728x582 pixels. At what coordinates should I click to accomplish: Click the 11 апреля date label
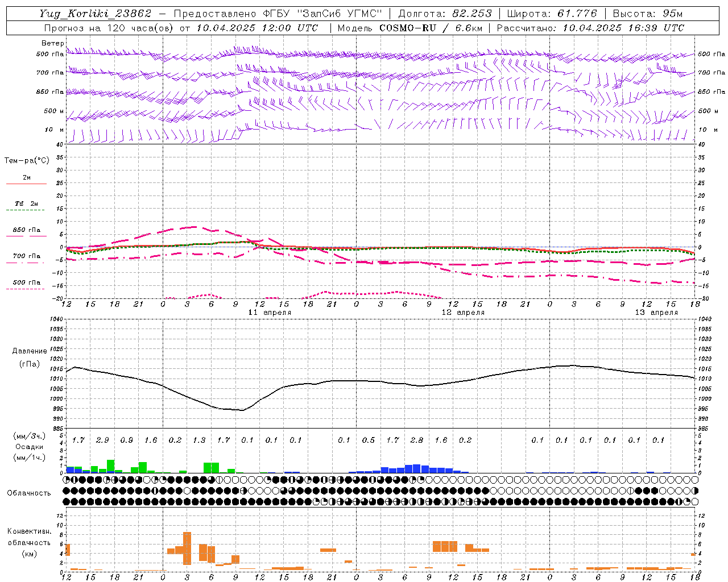(x=270, y=313)
